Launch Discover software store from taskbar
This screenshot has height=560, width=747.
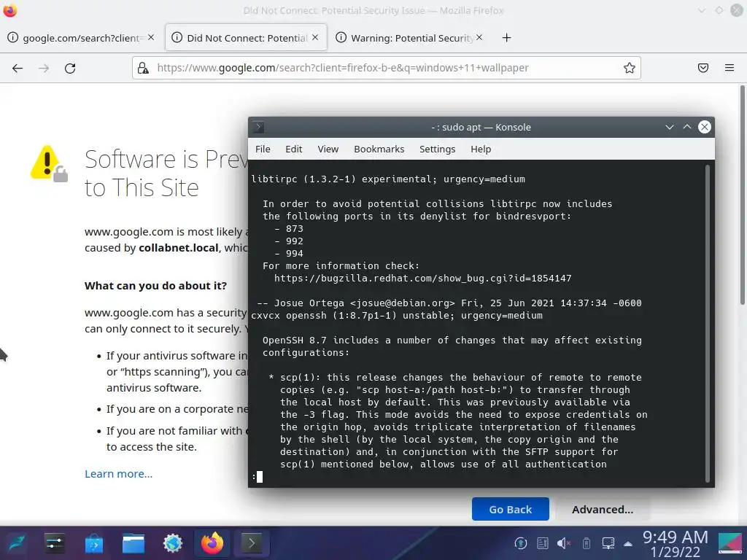tap(94, 542)
